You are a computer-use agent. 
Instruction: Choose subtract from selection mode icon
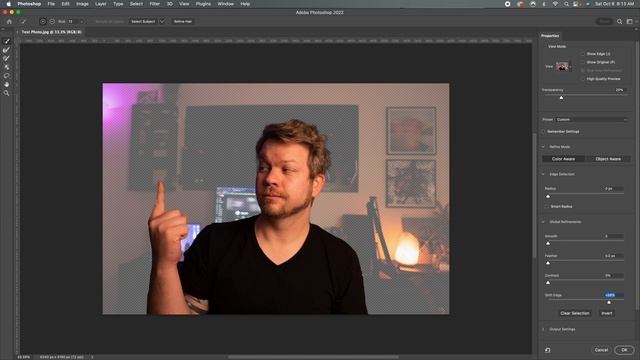pyautogui.click(x=52, y=21)
